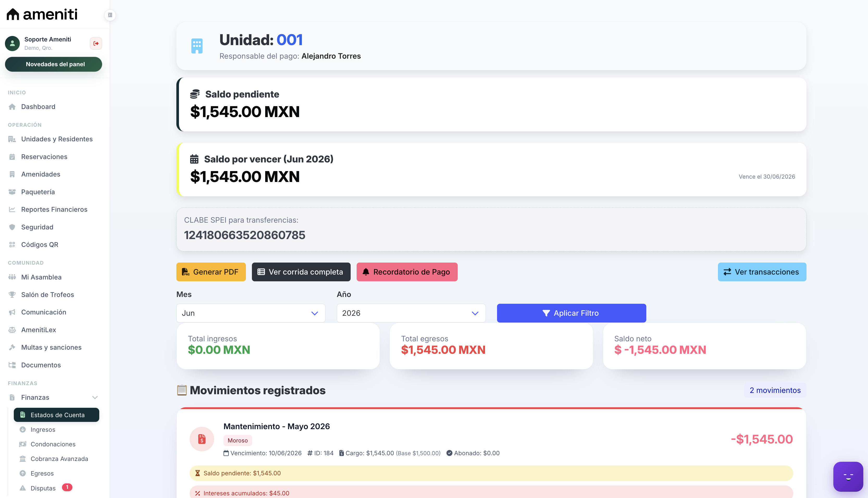The image size is (868, 498).
Task: Click the AmenitiLex scales icon
Action: click(x=12, y=330)
